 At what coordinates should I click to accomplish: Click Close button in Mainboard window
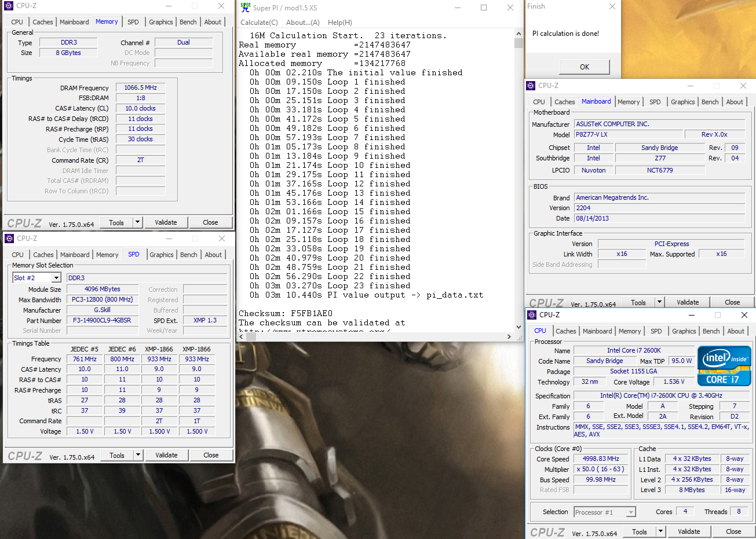tap(732, 302)
